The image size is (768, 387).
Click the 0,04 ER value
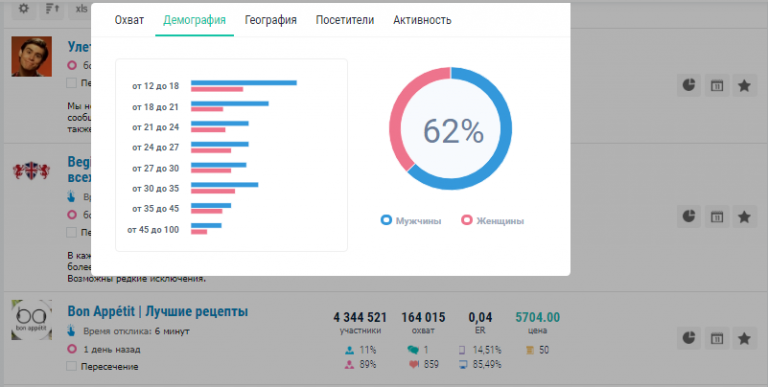pyautogui.click(x=480, y=317)
